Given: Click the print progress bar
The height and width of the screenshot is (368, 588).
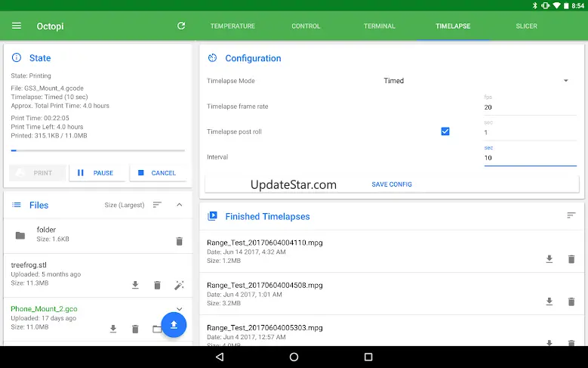Looking at the screenshot, I should point(98,151).
